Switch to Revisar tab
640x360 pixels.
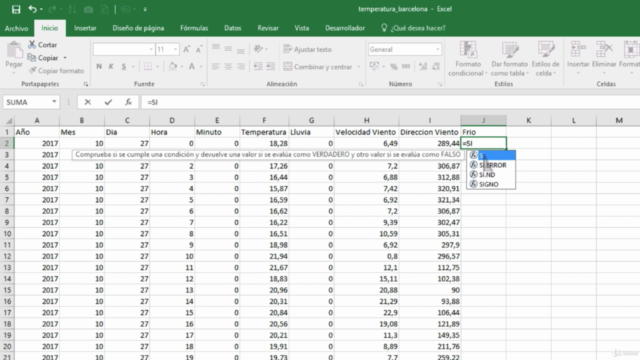point(268,28)
